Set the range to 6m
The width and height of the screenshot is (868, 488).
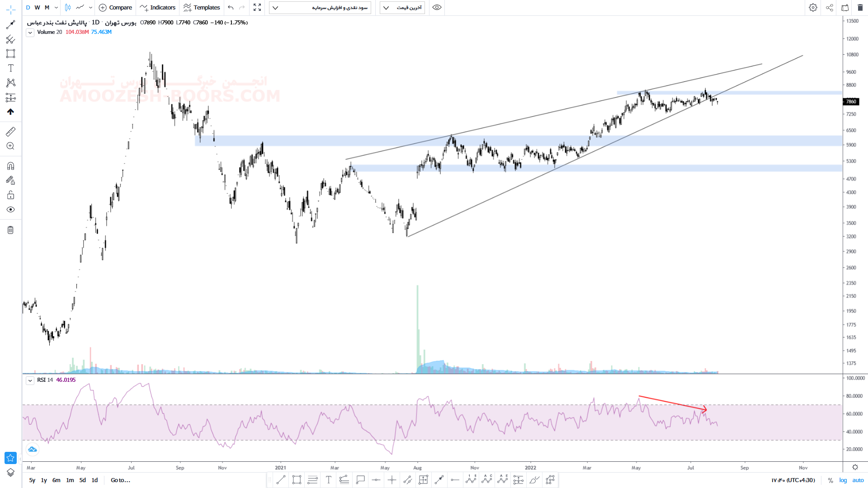(x=56, y=480)
